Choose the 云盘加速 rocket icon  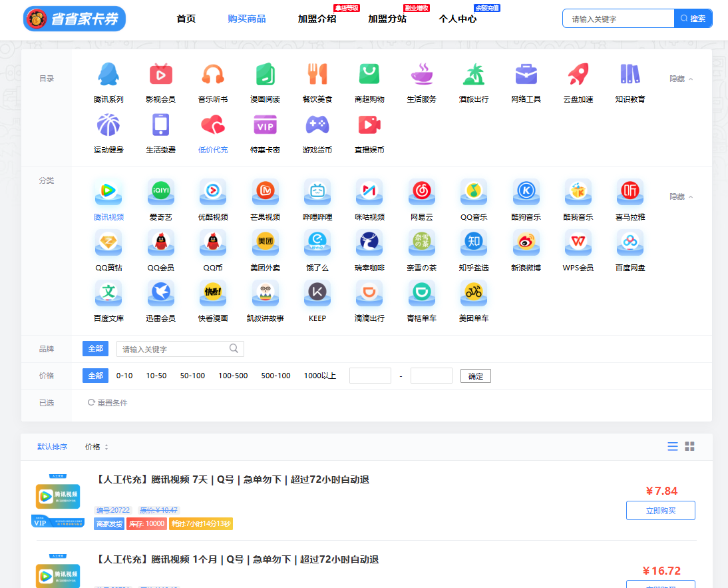click(x=578, y=75)
